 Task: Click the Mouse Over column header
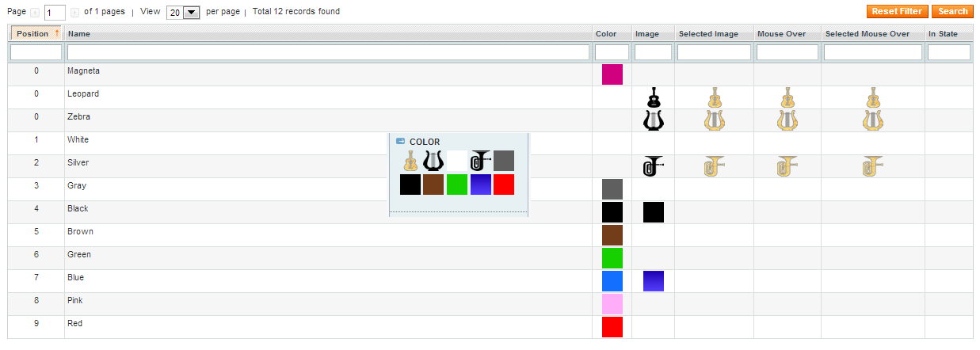point(787,34)
